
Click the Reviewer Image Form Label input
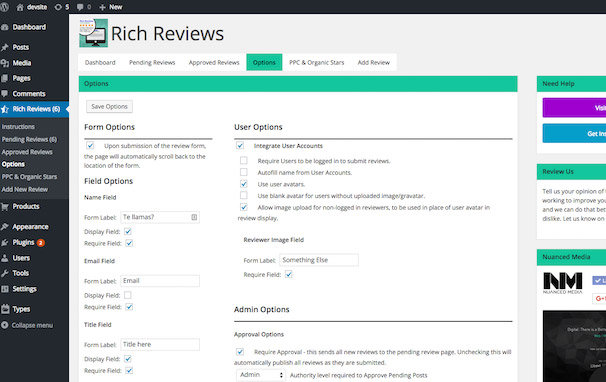tap(319, 260)
